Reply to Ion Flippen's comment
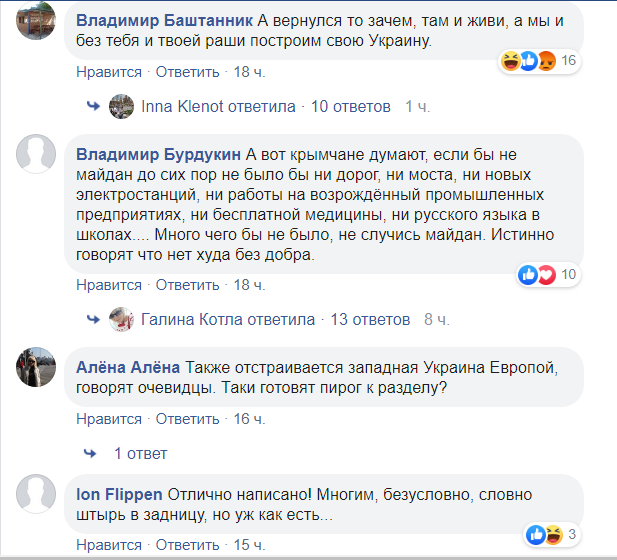 [187, 545]
